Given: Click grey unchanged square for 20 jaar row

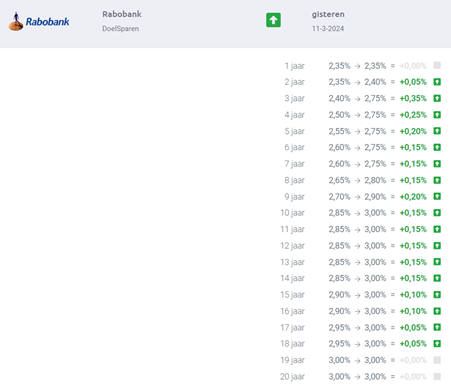Looking at the screenshot, I should (x=437, y=376).
